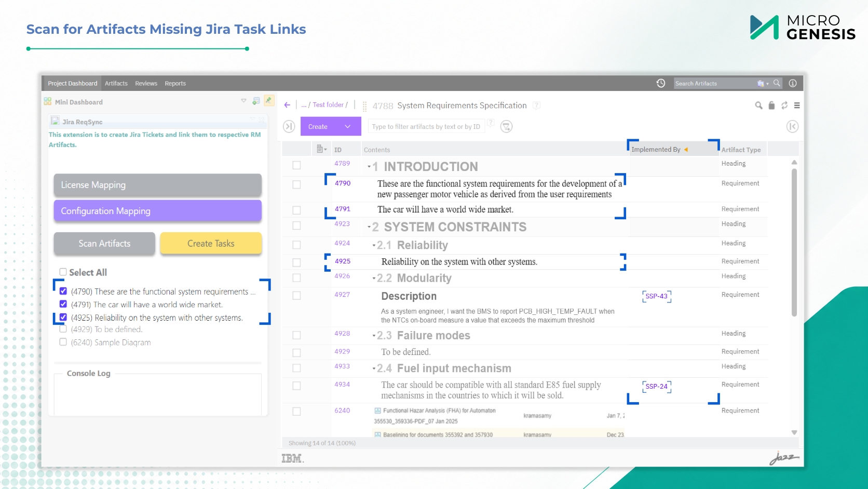
Task: Click the Scan Artifacts button
Action: [104, 243]
